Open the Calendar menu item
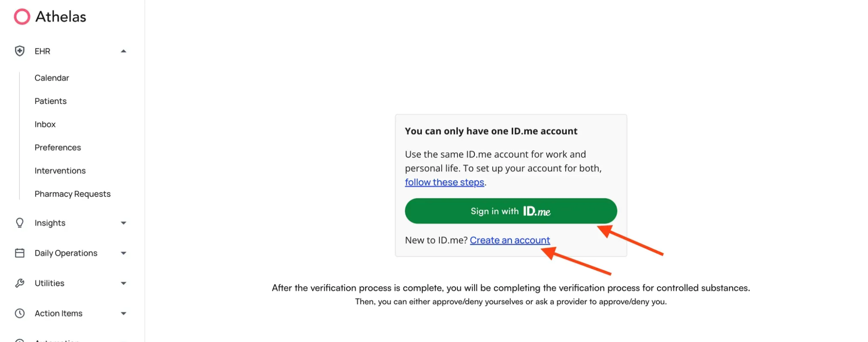 coord(51,78)
